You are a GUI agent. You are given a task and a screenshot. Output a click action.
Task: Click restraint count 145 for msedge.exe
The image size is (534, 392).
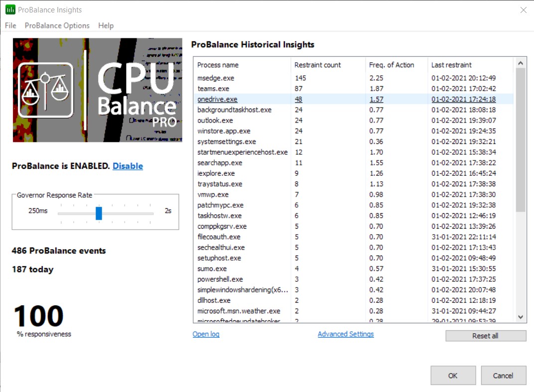pos(300,78)
